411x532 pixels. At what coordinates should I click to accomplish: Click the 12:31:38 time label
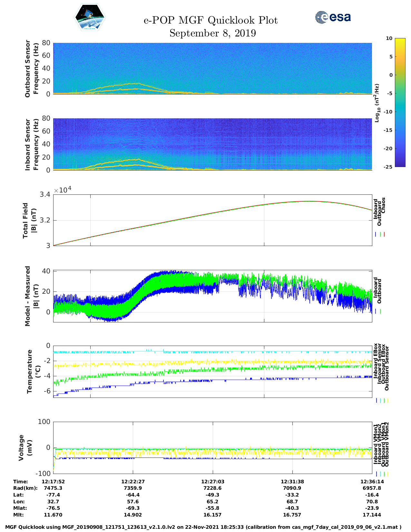pos(292,482)
